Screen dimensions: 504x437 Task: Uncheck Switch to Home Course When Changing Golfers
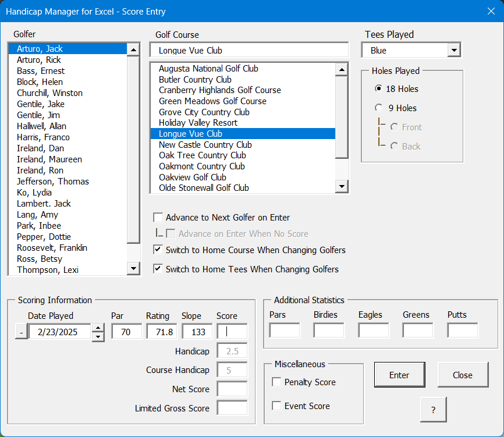point(158,250)
